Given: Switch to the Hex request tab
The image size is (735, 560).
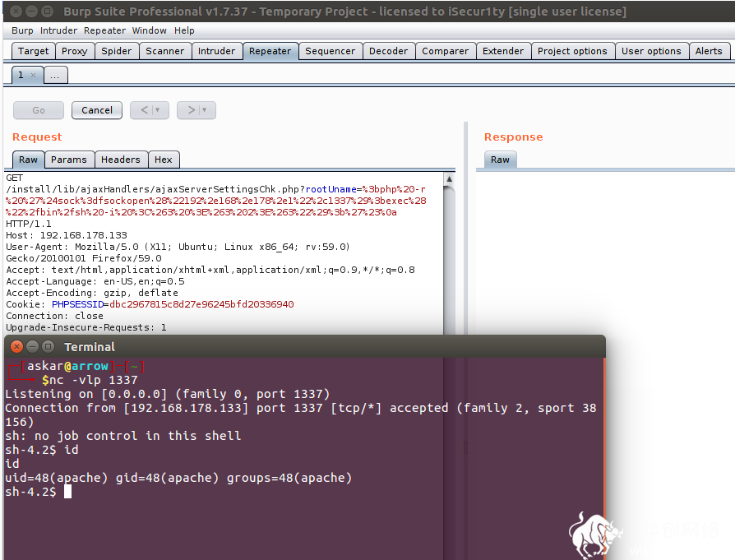Looking at the screenshot, I should coord(163,160).
